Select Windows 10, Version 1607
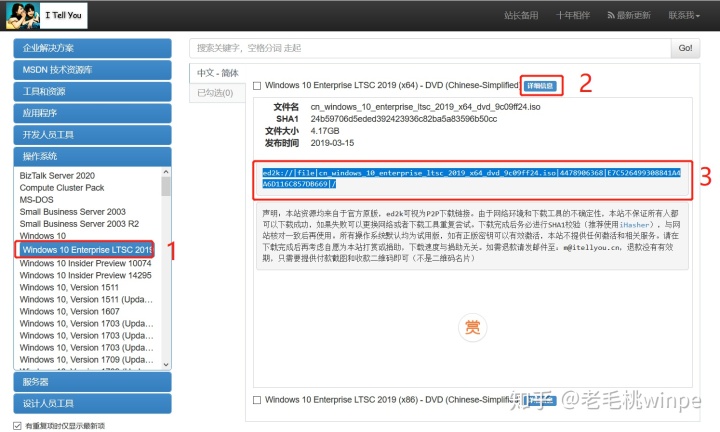This screenshot has width=720, height=432. click(x=69, y=311)
